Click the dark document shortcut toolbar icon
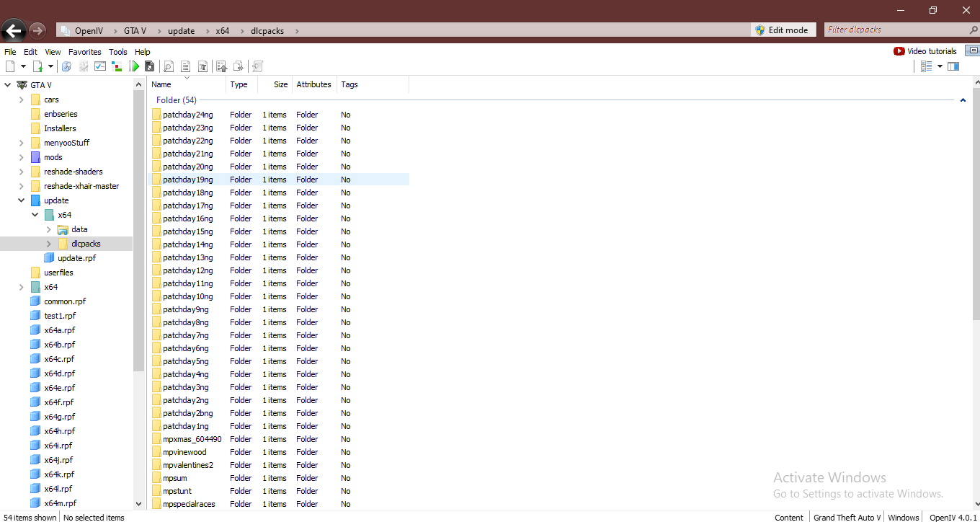 pyautogui.click(x=150, y=66)
